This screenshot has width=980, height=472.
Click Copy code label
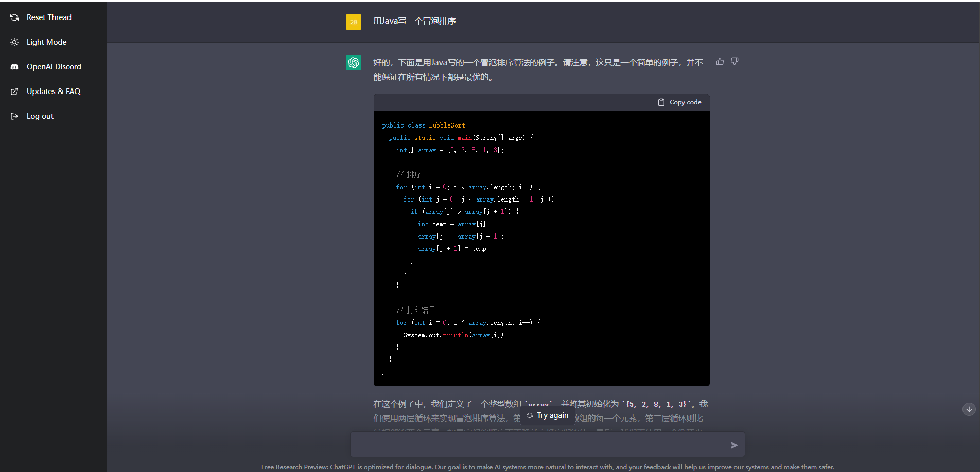pos(685,102)
